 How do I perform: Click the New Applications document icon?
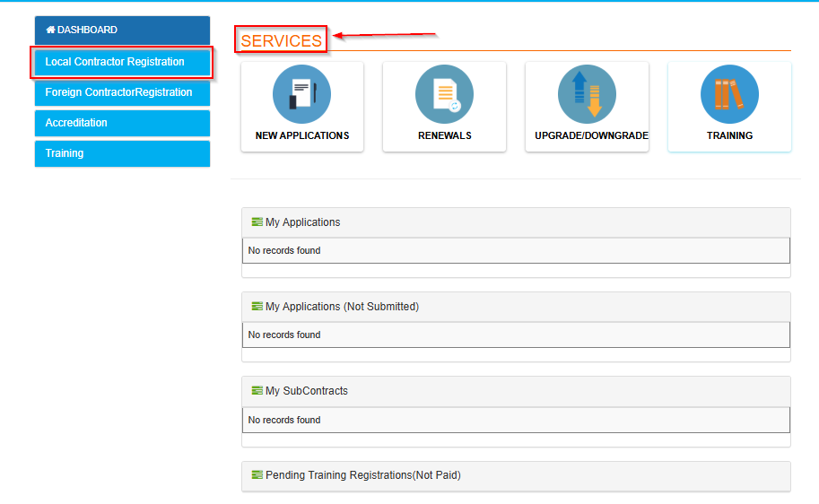pos(302,94)
